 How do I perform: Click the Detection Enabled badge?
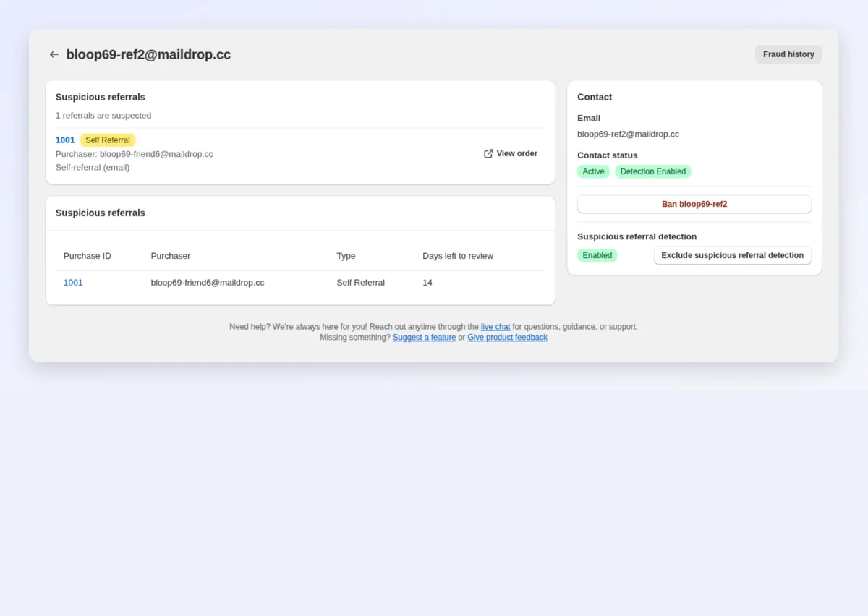tap(653, 171)
